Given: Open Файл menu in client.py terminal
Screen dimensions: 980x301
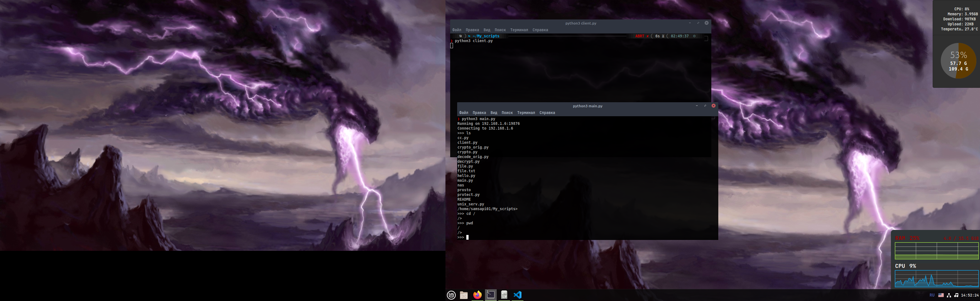Looking at the screenshot, I should (457, 30).
